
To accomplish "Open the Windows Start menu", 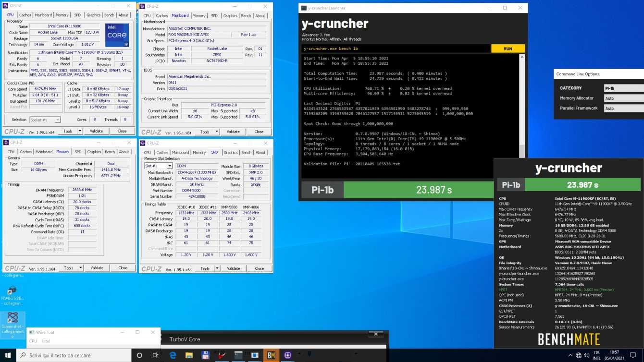I will pos(8,355).
